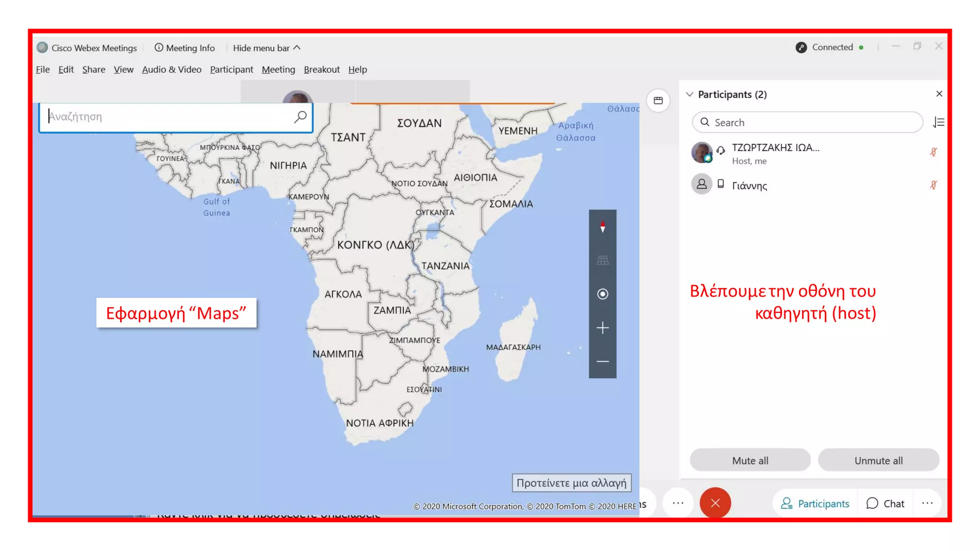Click the red end-meeting X button
Viewport: 980px width, 551px height.
pyautogui.click(x=715, y=503)
